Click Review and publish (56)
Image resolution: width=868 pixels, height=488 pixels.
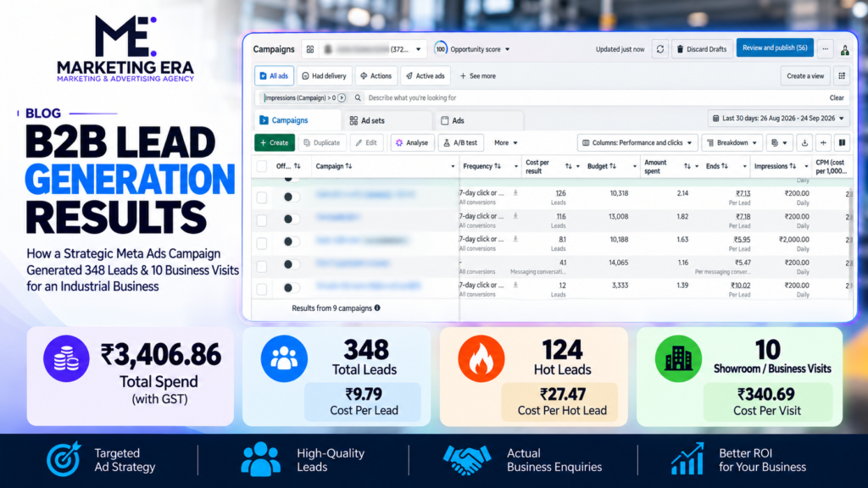[x=775, y=48]
